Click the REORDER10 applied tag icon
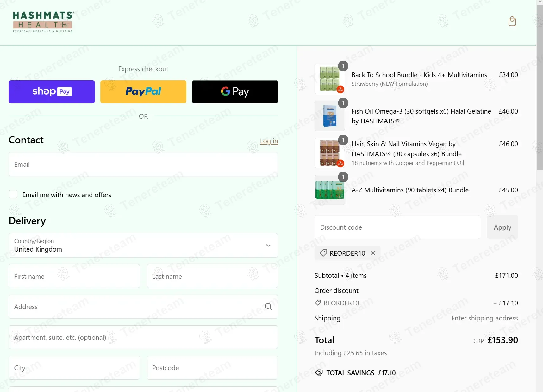The width and height of the screenshot is (543, 392). click(x=323, y=253)
